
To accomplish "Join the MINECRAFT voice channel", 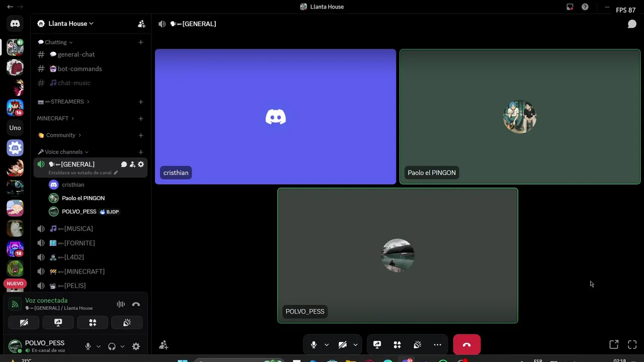I will tap(91, 271).
